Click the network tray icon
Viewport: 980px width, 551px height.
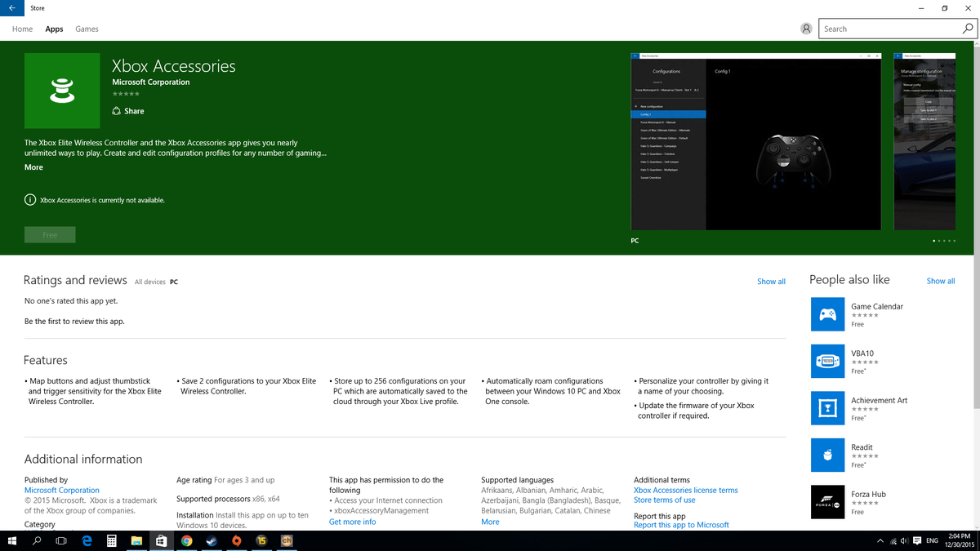(x=893, y=540)
